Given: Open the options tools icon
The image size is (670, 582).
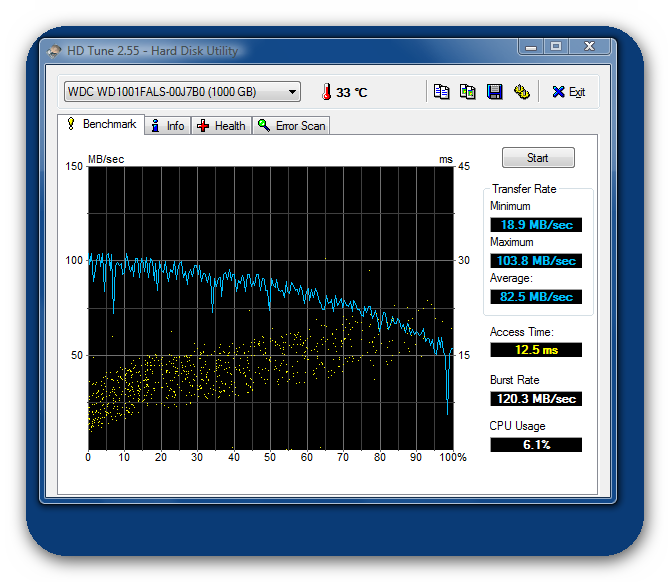Looking at the screenshot, I should tap(521, 92).
